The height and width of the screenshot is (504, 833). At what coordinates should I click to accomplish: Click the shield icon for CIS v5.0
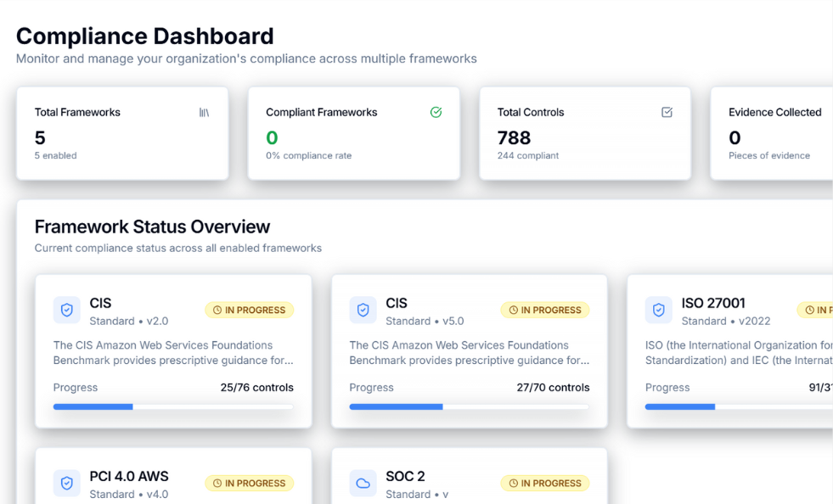tap(363, 311)
